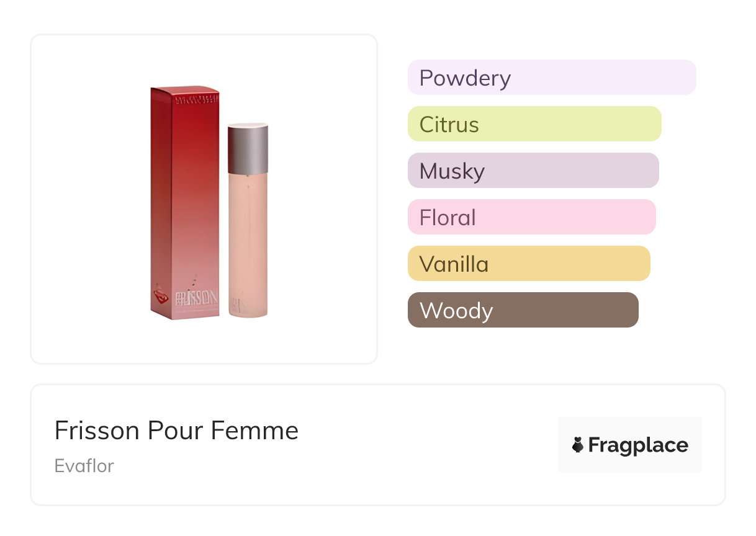The image size is (756, 536).
Task: Select the Citrus accord bar
Action: pyautogui.click(x=534, y=124)
